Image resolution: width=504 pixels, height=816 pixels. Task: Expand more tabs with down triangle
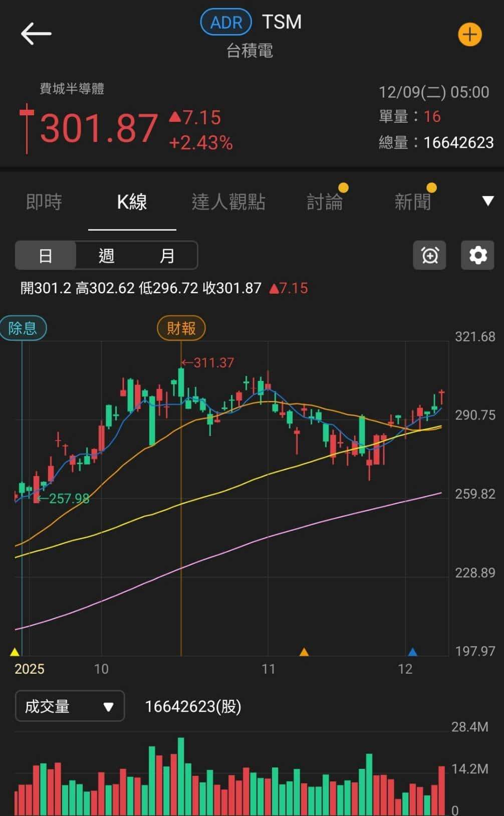click(487, 201)
